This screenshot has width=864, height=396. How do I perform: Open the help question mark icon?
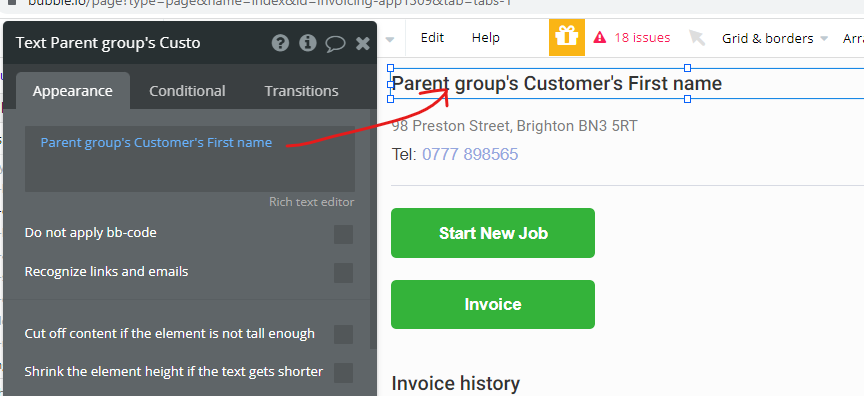280,43
